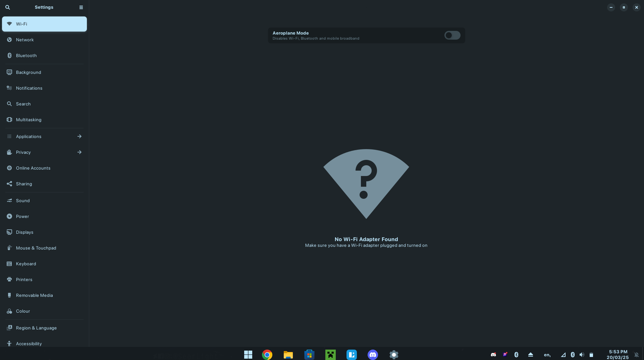Click the network signal tray icon
This screenshot has height=360, width=644.
click(x=563, y=355)
